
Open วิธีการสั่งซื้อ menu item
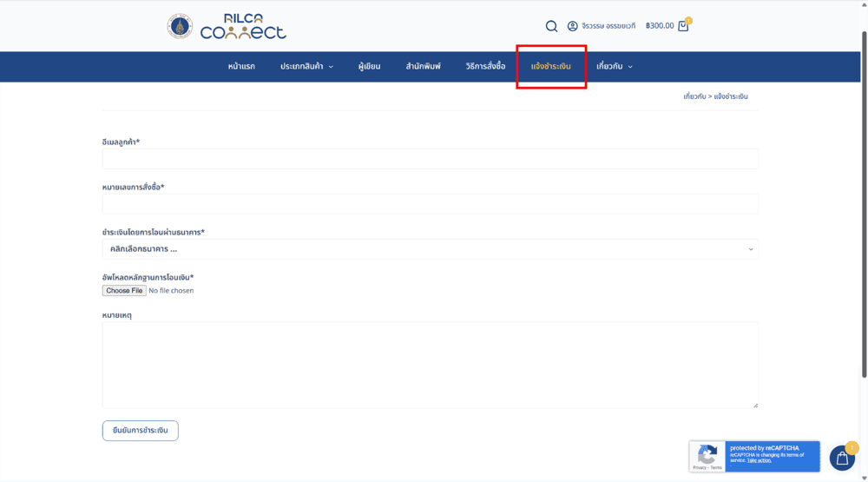pyautogui.click(x=485, y=67)
